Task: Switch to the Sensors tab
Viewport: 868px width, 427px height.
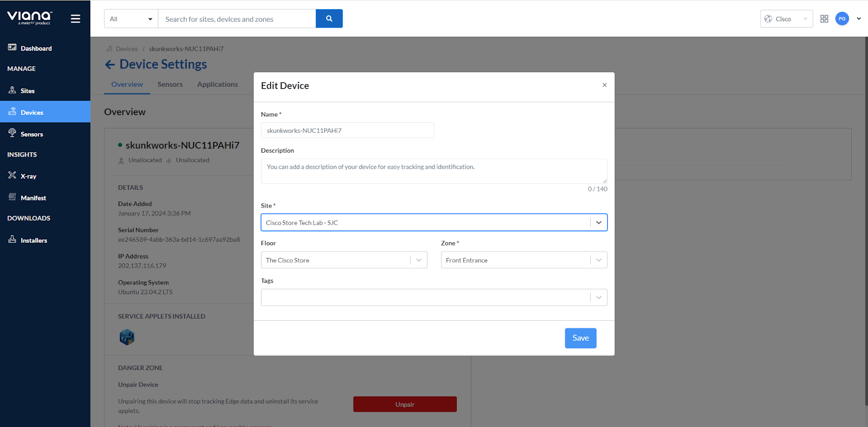Action: (170, 85)
